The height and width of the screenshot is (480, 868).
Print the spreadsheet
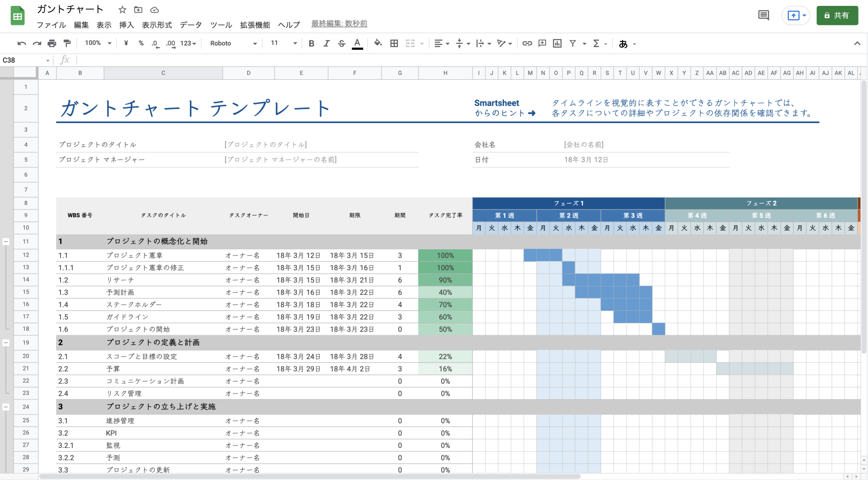pos(52,43)
